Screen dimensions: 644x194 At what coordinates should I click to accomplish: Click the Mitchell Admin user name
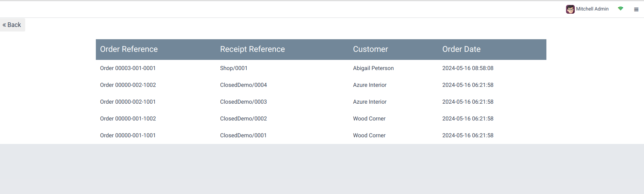[x=592, y=9]
